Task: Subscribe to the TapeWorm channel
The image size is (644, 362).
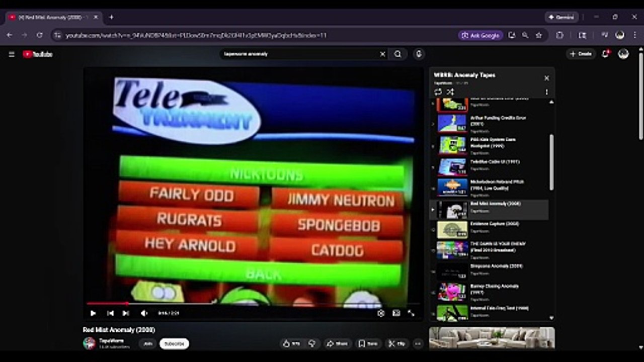Action: click(x=174, y=344)
